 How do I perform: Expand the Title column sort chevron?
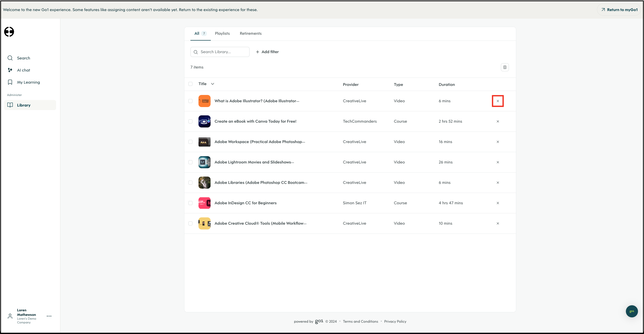(213, 84)
